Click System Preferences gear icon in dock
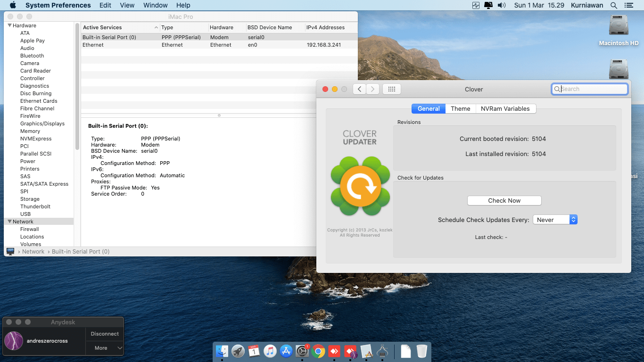This screenshot has width=644, height=362. (302, 351)
